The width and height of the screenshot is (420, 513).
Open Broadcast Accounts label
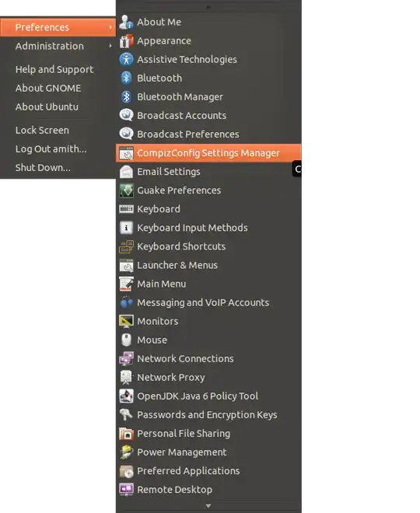182,116
